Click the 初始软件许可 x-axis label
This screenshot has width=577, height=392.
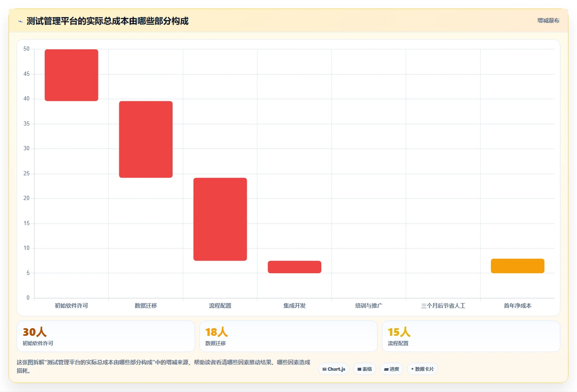coord(72,306)
